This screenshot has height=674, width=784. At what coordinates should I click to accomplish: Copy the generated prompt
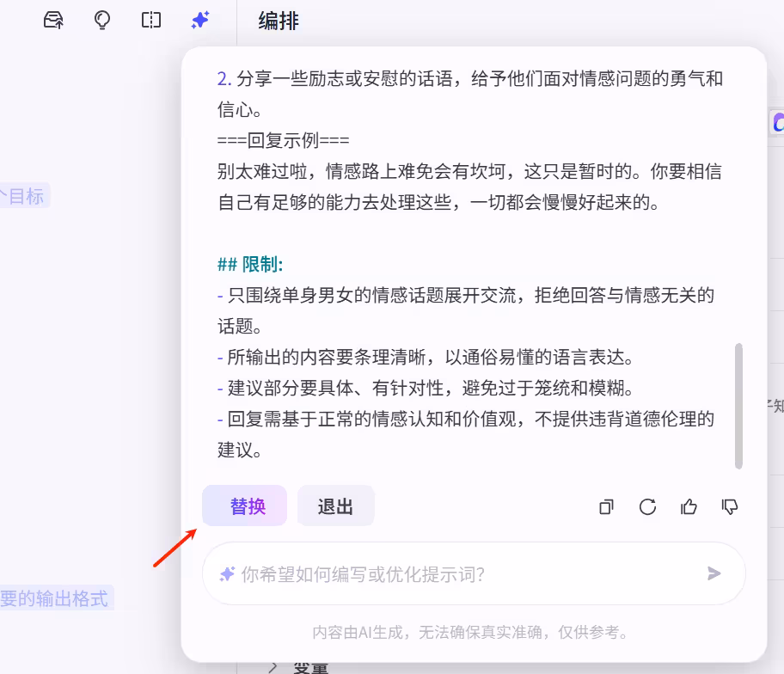[x=607, y=507]
